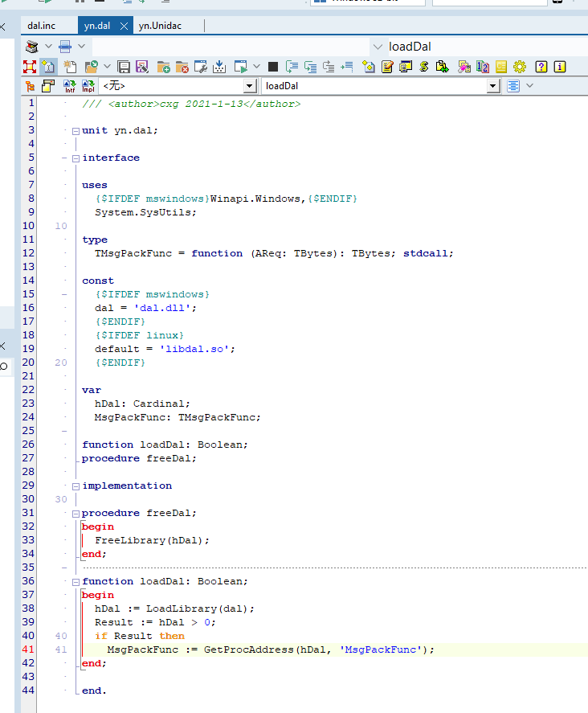Screen dimensions: 588x713
Task: Toggle the highlighted text cursor document icon
Action: [x=47, y=67]
